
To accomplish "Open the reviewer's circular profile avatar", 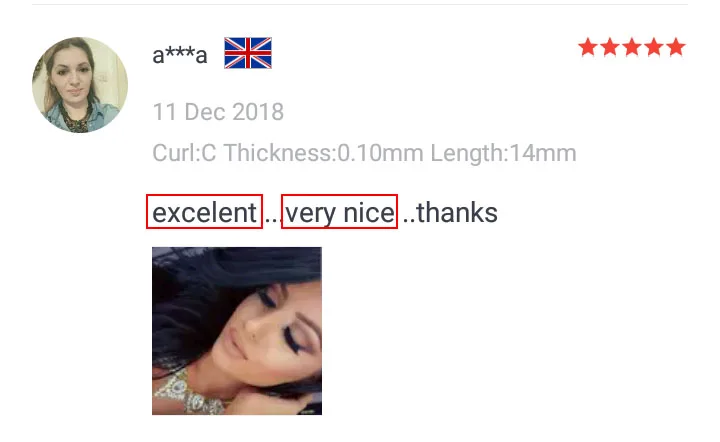I will tap(80, 85).
